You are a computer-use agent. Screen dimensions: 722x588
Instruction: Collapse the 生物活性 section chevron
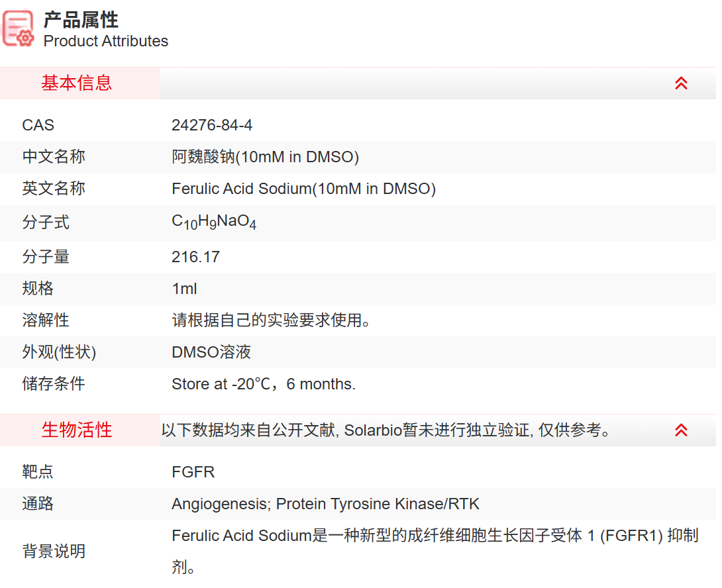point(681,430)
